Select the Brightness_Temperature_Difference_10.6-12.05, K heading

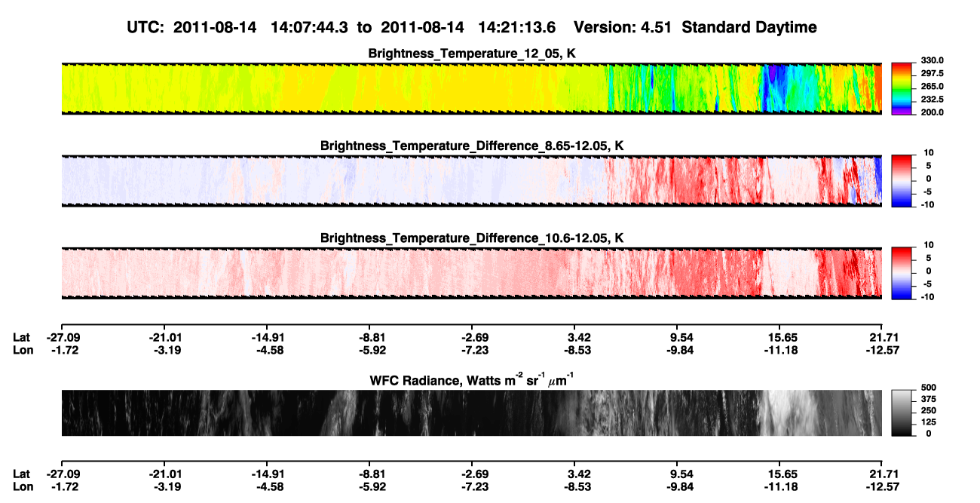coord(472,238)
